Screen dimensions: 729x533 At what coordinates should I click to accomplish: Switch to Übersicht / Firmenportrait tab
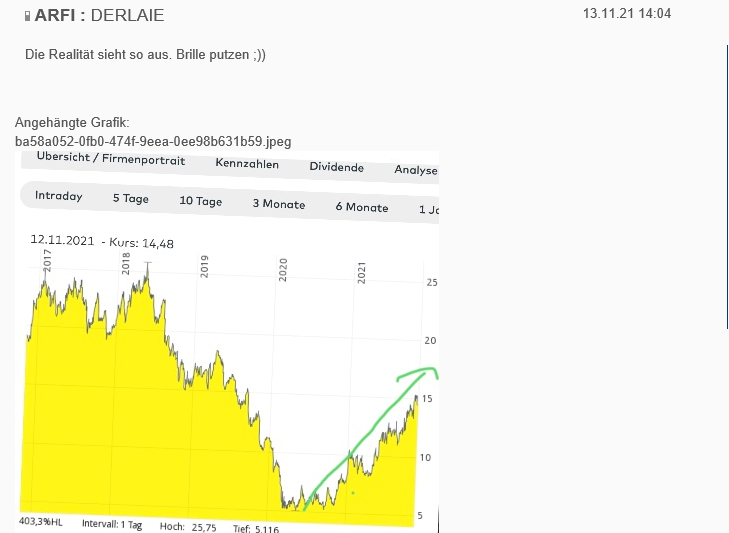(110, 160)
